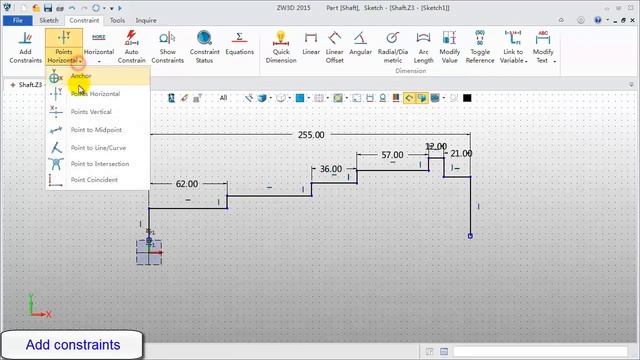The width and height of the screenshot is (640, 360).
Task: Click the command input field in status bar
Action: click(540, 351)
